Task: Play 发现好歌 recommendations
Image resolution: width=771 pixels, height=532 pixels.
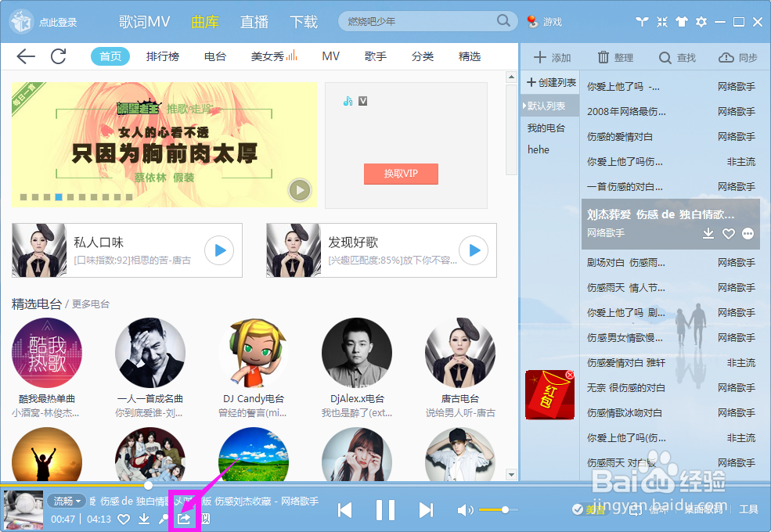Action: coord(474,250)
